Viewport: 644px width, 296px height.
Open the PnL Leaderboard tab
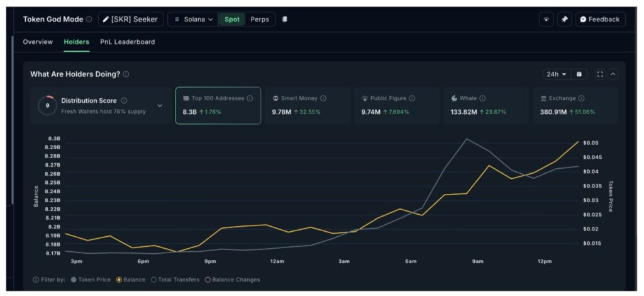[127, 42]
